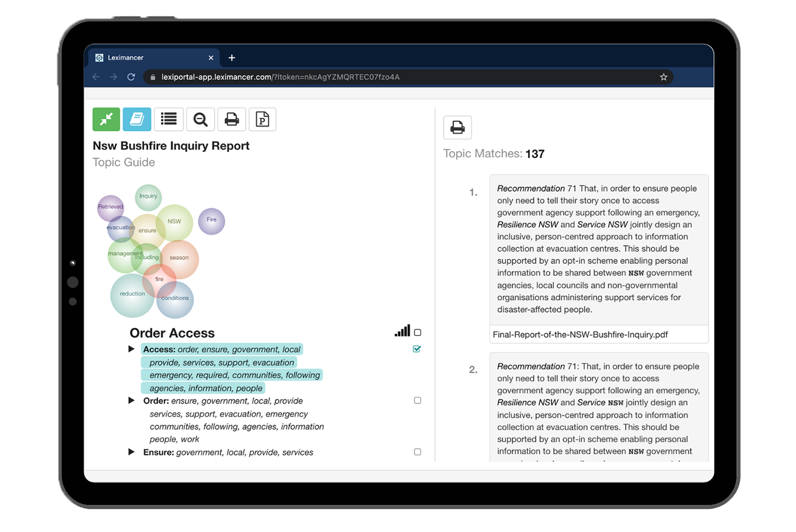Click the green collapse arrows button
Screen dimensions: 796x532
point(106,120)
